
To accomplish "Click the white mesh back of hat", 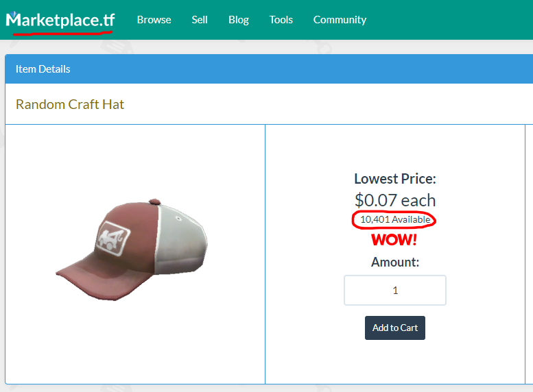I will pyautogui.click(x=180, y=239).
